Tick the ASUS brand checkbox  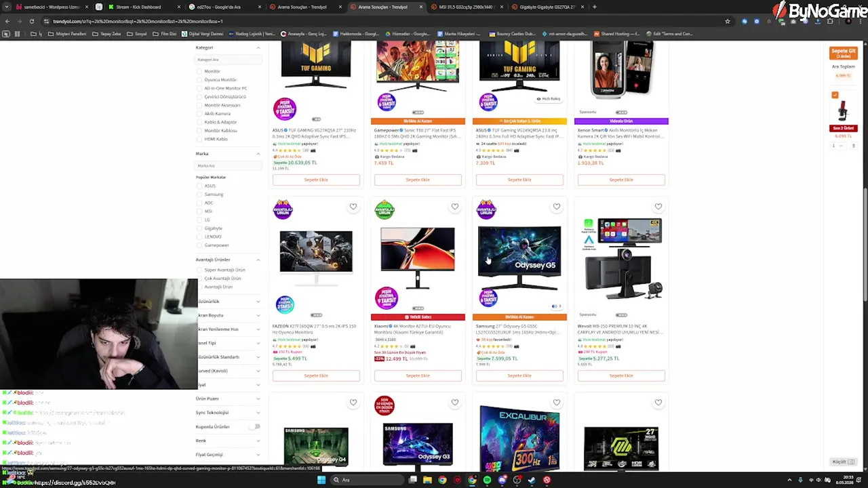coord(199,186)
